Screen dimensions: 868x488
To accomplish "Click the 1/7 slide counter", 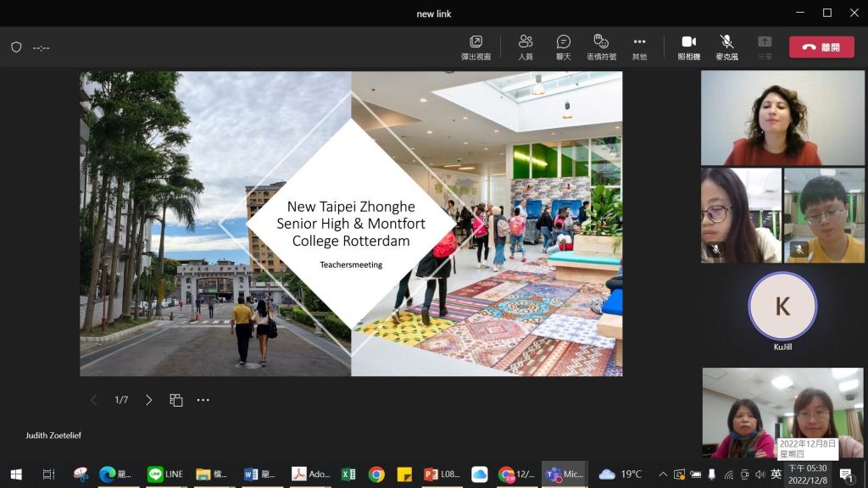I will pyautogui.click(x=121, y=400).
